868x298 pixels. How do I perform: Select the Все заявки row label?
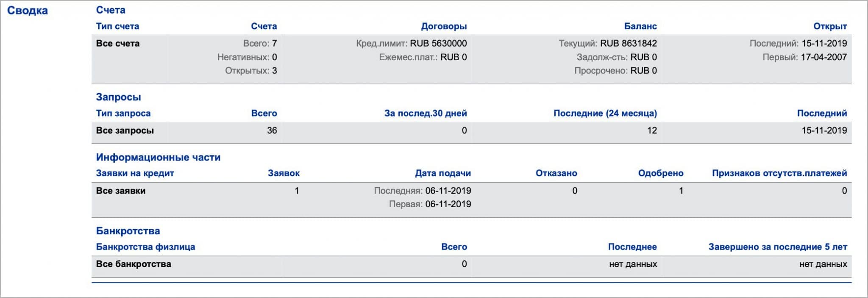click(x=121, y=191)
